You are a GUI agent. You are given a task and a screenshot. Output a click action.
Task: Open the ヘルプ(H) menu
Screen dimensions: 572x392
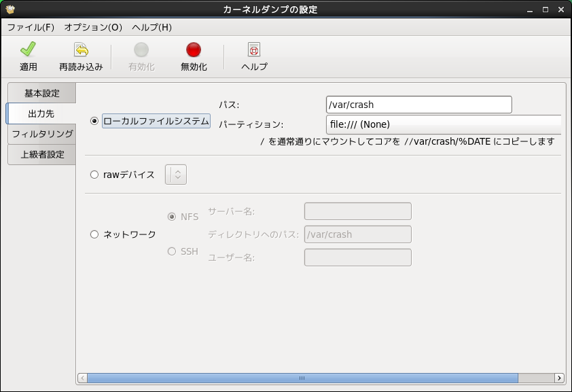click(x=151, y=27)
